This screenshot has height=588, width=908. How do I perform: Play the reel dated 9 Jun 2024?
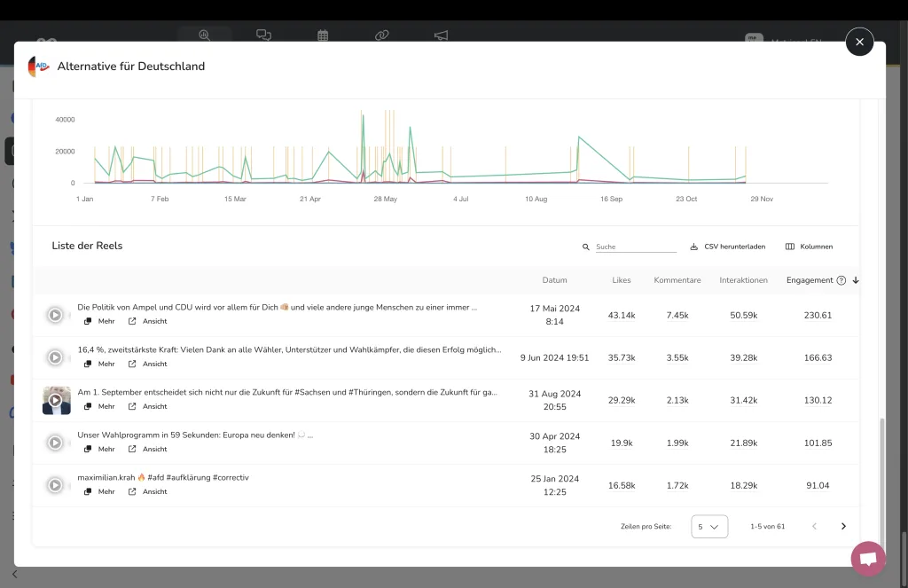coord(55,357)
